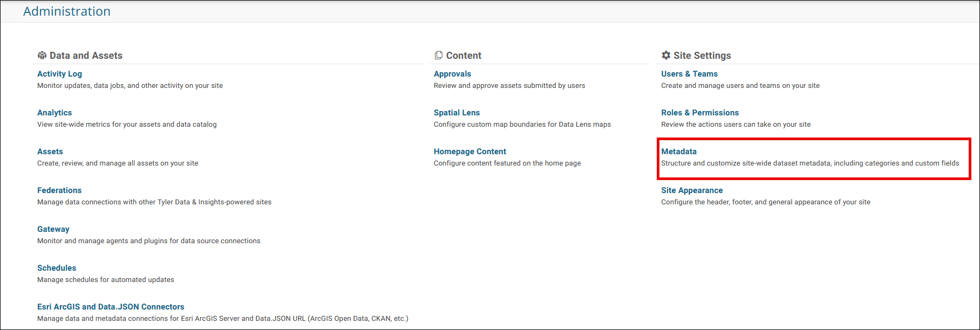Click the Metadata description inside the red box
980x330 pixels.
[x=811, y=163]
